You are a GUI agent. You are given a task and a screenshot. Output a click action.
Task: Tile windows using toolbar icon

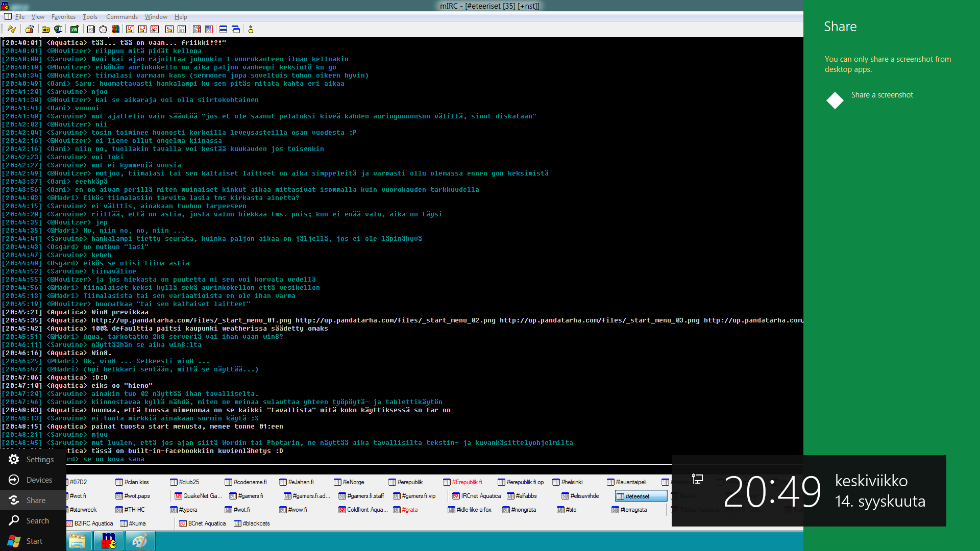pyautogui.click(x=223, y=29)
